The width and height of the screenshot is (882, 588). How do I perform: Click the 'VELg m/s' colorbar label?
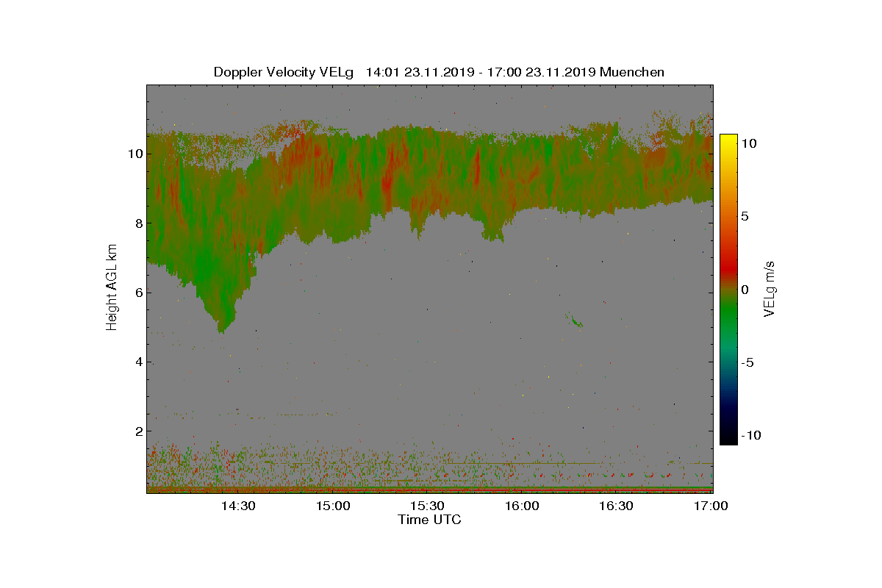click(x=770, y=287)
